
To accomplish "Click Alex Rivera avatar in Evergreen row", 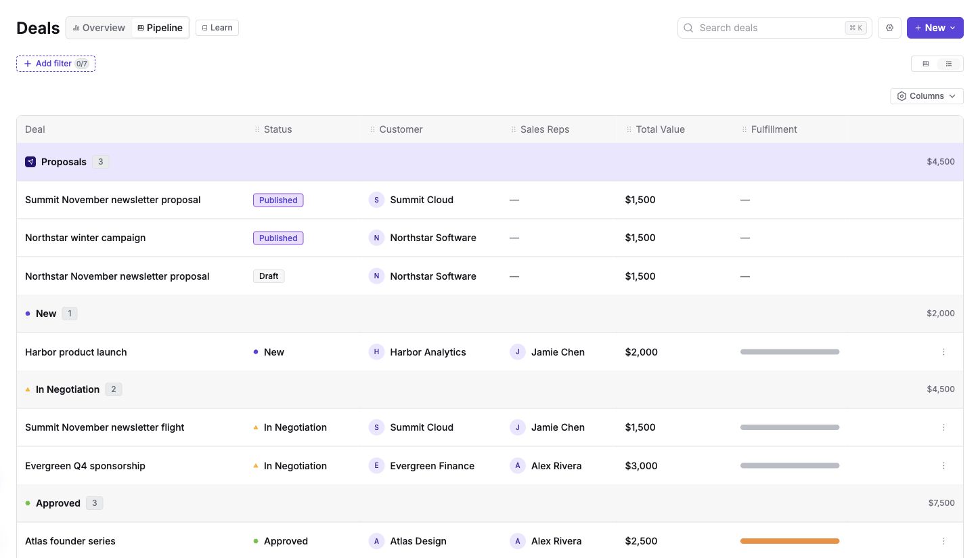I will coord(518,466).
